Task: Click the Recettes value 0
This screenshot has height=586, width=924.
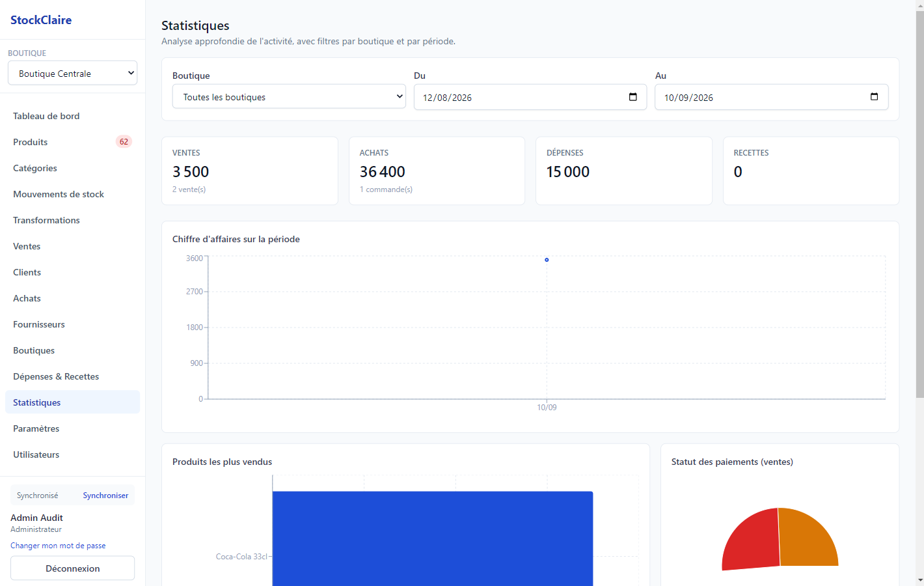Action: (738, 172)
